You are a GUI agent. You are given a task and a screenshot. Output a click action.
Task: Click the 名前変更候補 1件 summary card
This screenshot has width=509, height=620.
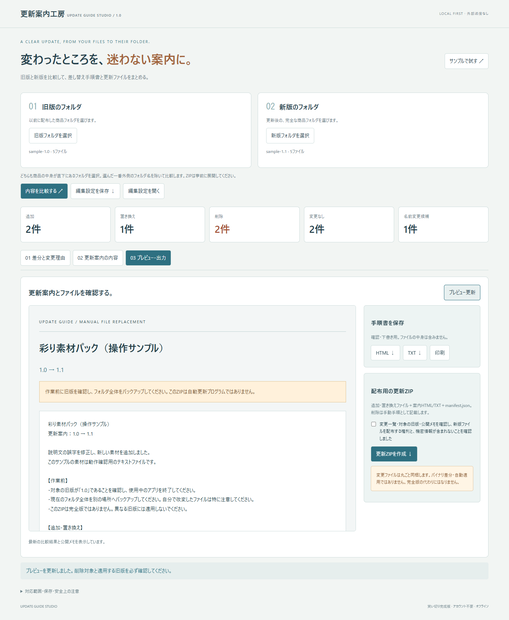click(443, 224)
